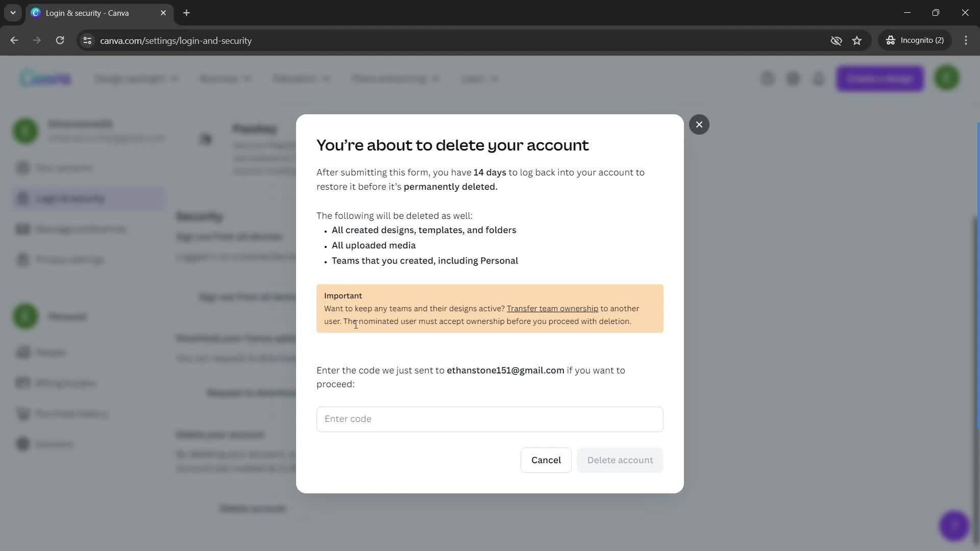Viewport: 980px width, 551px height.
Task: Click the Login & security sidebar icon
Action: point(23,198)
